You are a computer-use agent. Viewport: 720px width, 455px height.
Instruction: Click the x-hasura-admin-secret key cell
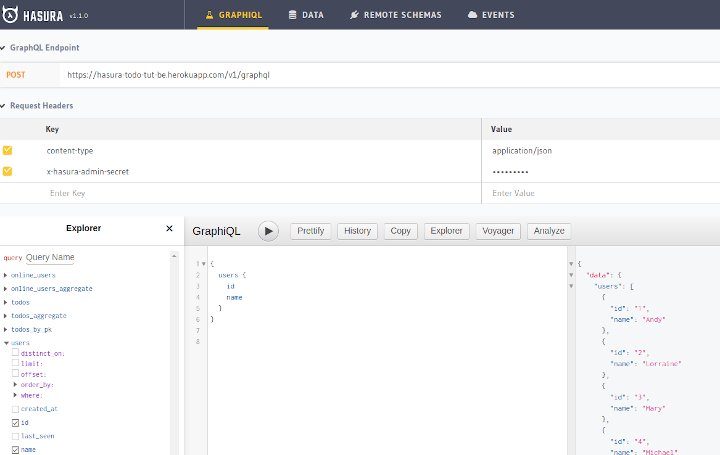click(x=88, y=172)
